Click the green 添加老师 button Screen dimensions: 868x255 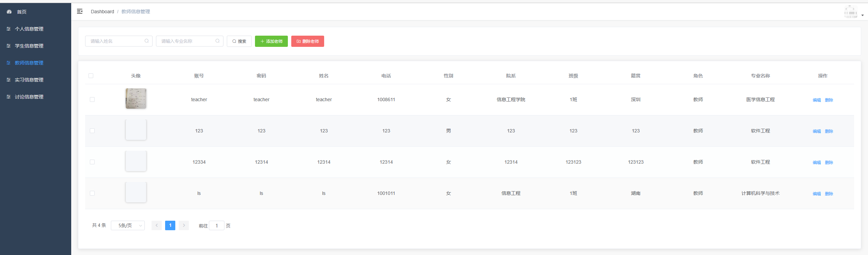(x=271, y=41)
